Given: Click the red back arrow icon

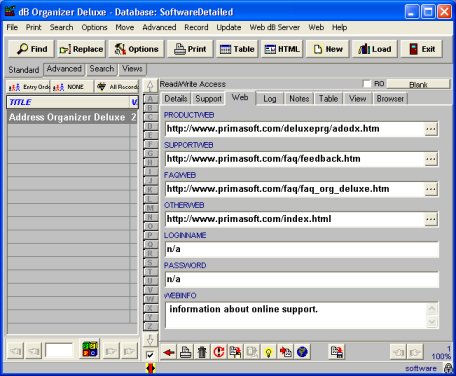Looking at the screenshot, I should (169, 352).
